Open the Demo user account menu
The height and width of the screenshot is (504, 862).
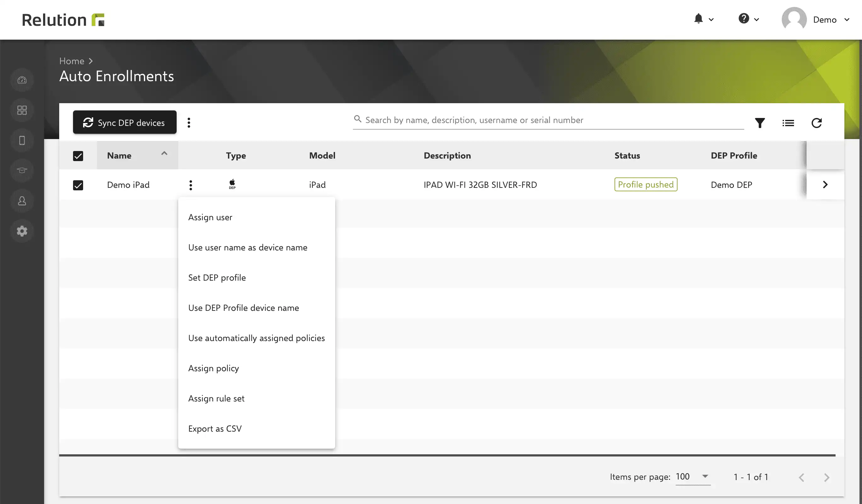pos(815,20)
